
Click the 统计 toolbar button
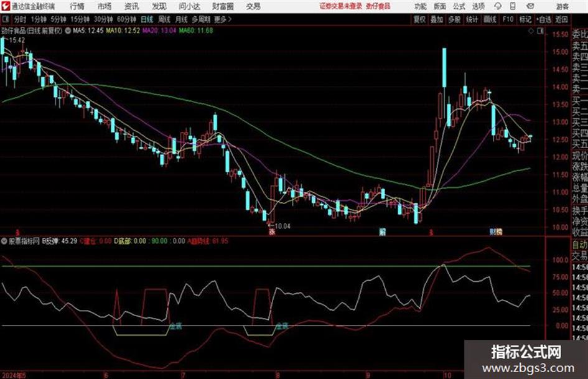472,19
